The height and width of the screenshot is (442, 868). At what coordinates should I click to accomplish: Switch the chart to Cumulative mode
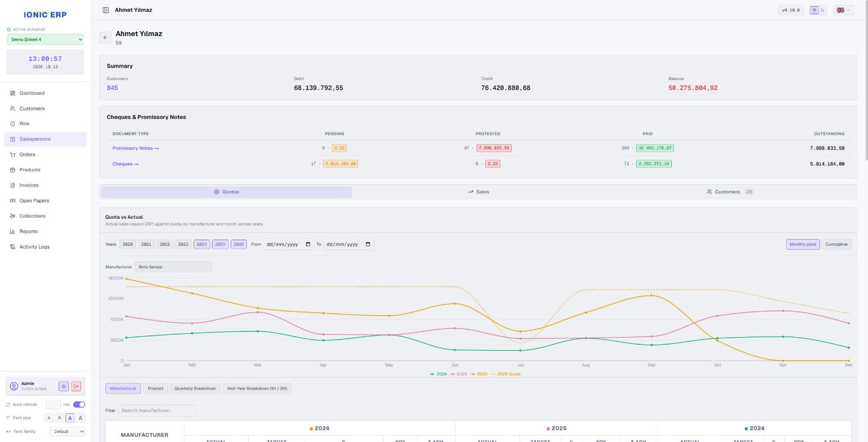pos(836,244)
